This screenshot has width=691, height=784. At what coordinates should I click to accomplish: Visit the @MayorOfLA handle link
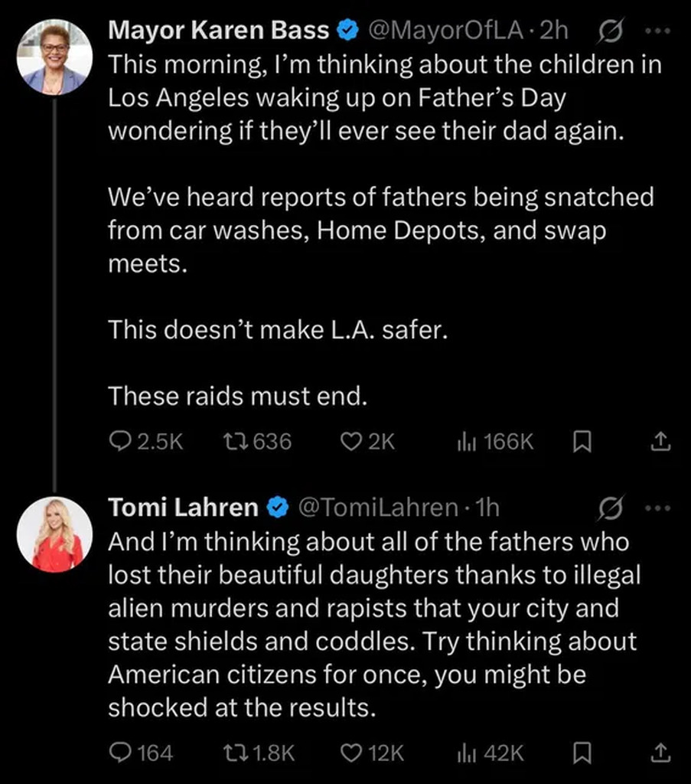pyautogui.click(x=448, y=30)
